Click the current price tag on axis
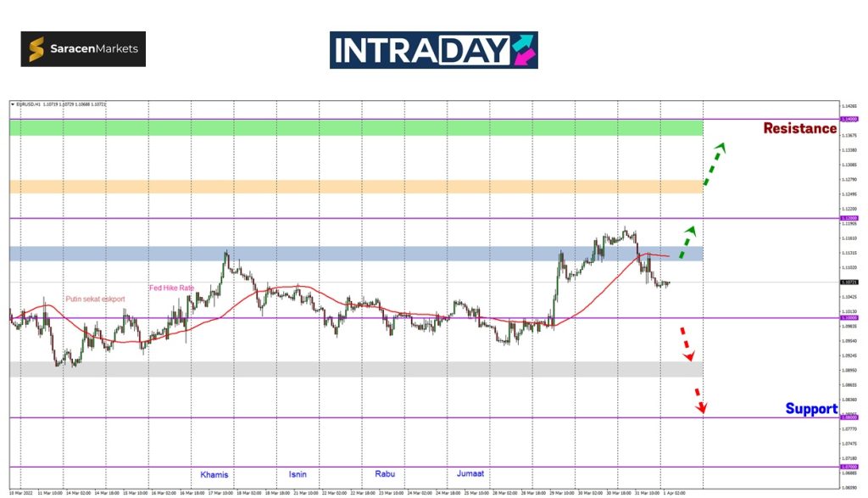868x498 pixels. [846, 282]
